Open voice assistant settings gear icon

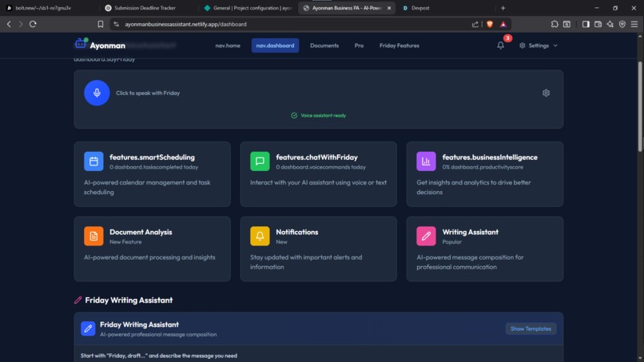tap(546, 93)
